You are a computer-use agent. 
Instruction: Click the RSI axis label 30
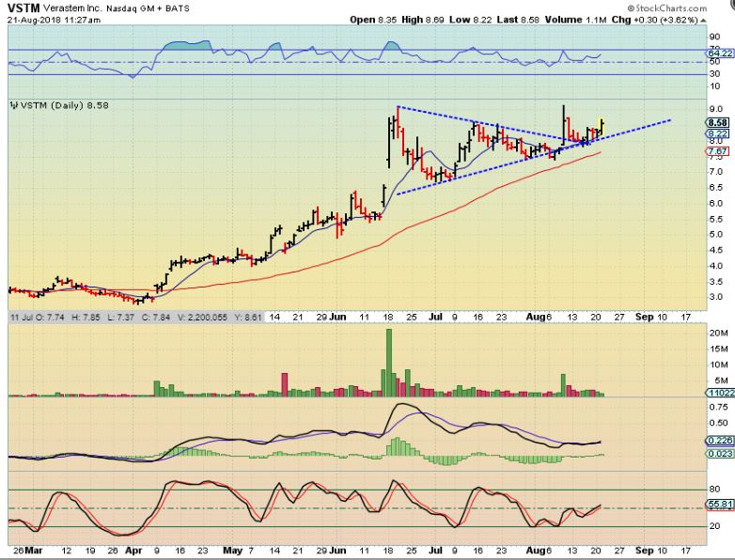click(x=714, y=74)
